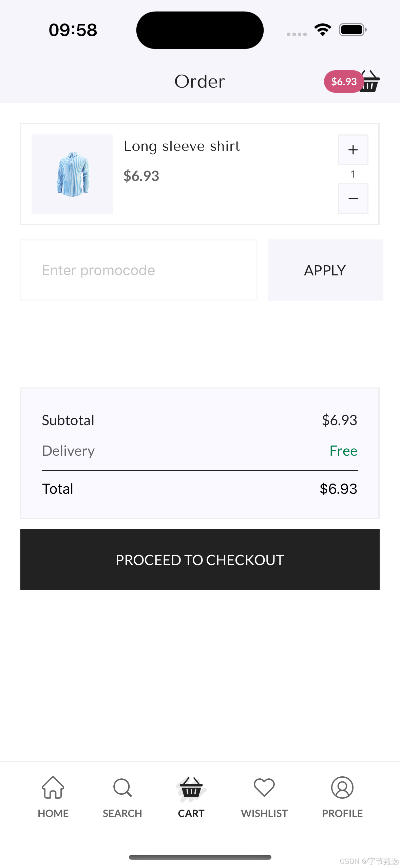The width and height of the screenshot is (400, 868).
Task: Open the Long sleeve shirt thumbnail
Action: click(72, 174)
